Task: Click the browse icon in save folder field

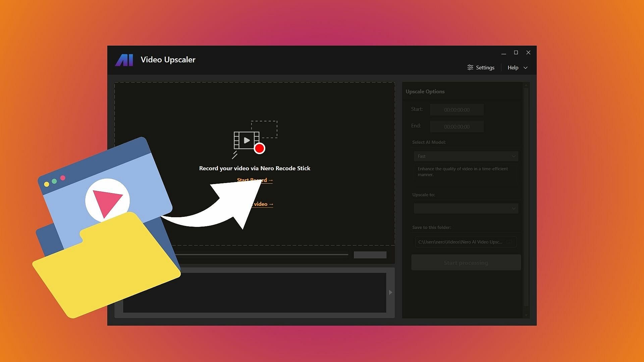Action: click(510, 242)
